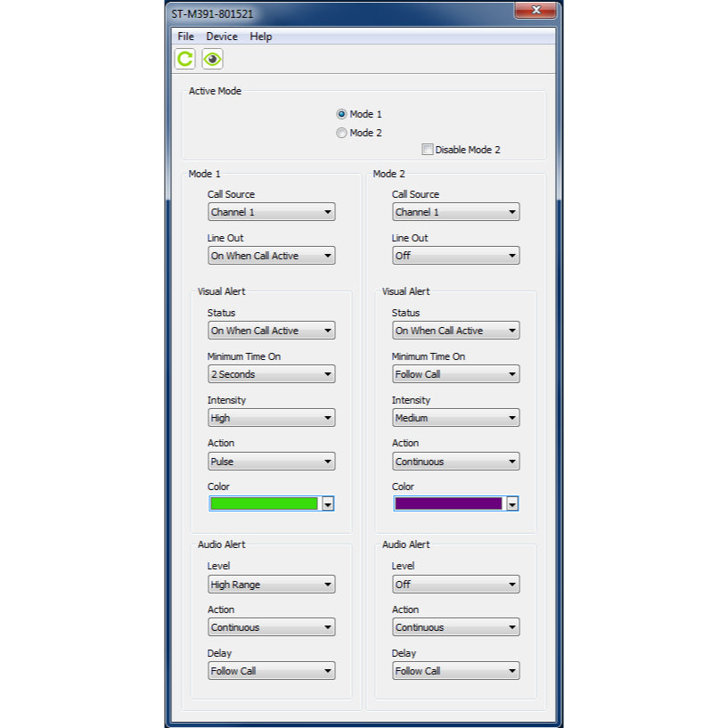
Task: Open Mode 1 Audio Alert Level dropdown
Action: pyautogui.click(x=271, y=585)
